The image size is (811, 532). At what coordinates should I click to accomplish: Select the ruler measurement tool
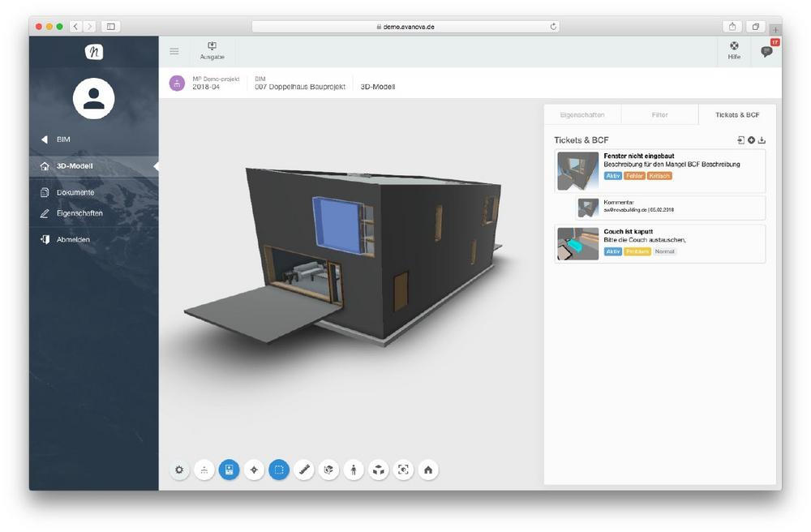(x=304, y=470)
